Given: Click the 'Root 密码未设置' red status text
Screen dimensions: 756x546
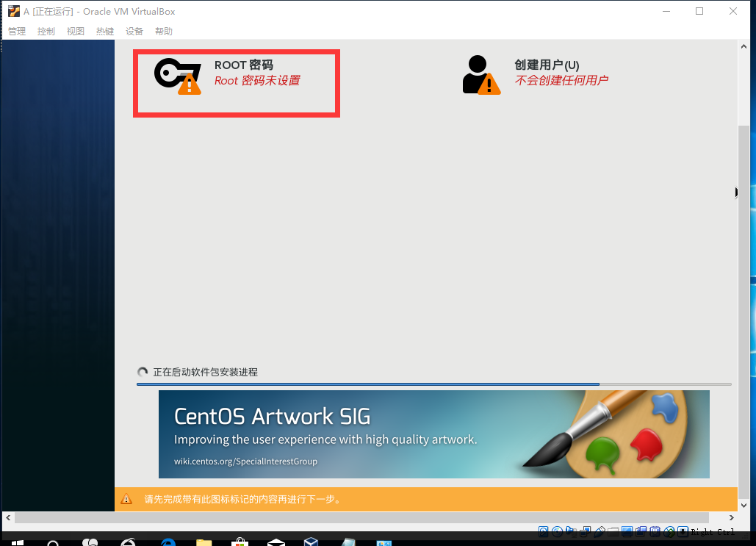Looking at the screenshot, I should coord(257,81).
